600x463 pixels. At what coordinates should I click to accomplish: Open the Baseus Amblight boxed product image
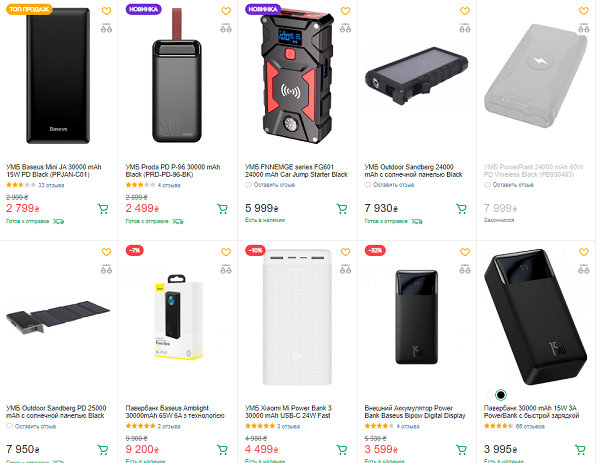177,322
